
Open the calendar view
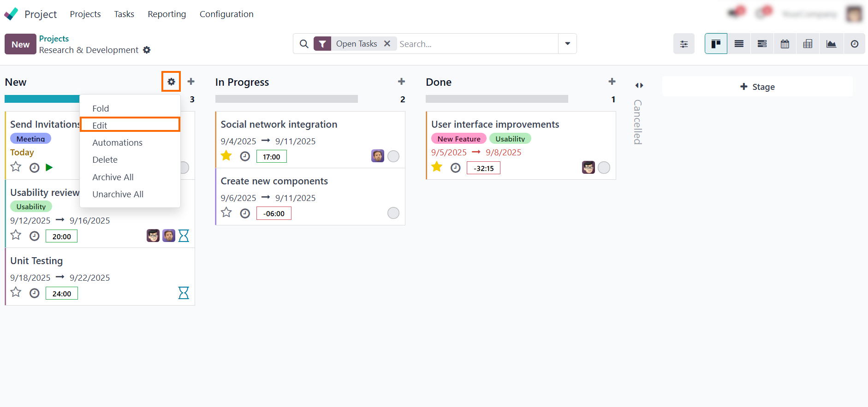click(x=785, y=44)
